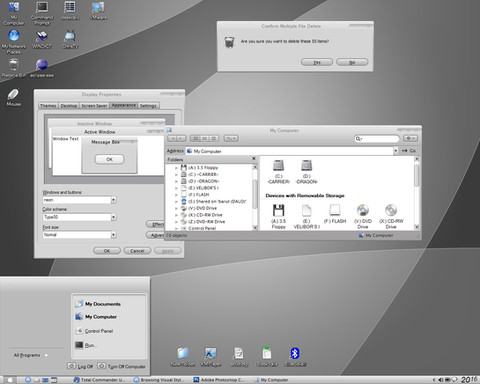Expand the (D:) DRAGON tree node
Viewport: 480px width, 384px height.
[177, 181]
